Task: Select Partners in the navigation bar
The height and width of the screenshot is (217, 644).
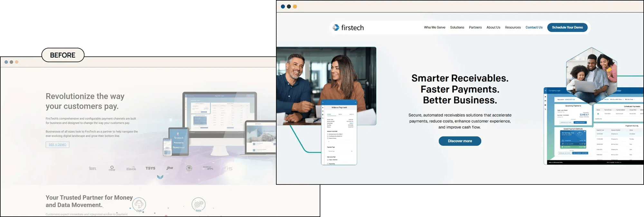Action: click(475, 27)
